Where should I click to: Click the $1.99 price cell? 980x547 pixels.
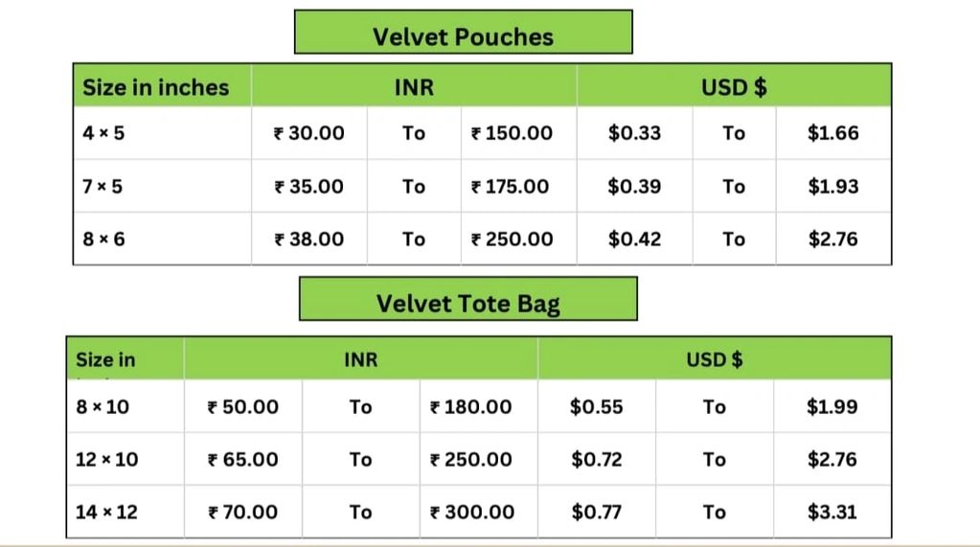click(x=832, y=407)
